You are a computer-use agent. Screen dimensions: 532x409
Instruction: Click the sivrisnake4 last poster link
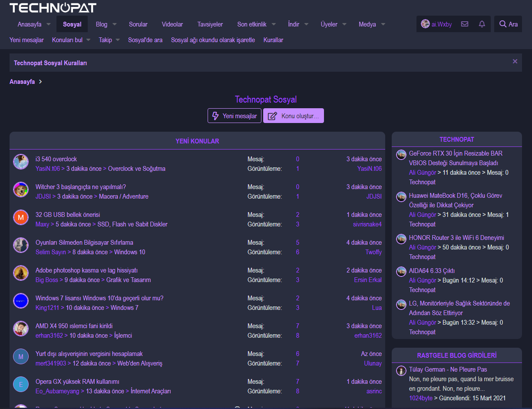pos(367,224)
